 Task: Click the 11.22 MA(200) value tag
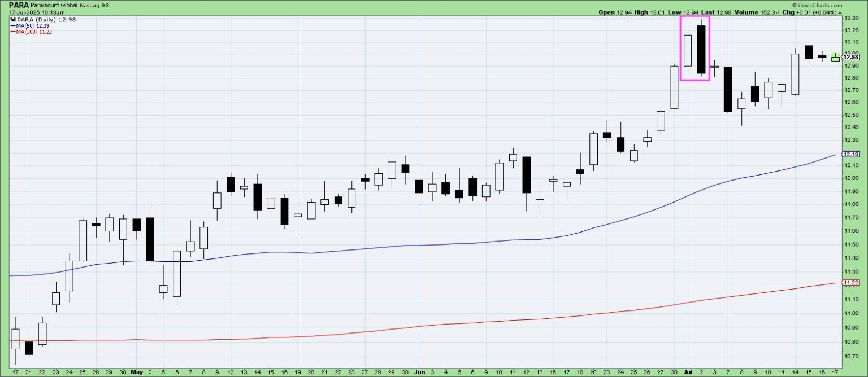[x=850, y=282]
